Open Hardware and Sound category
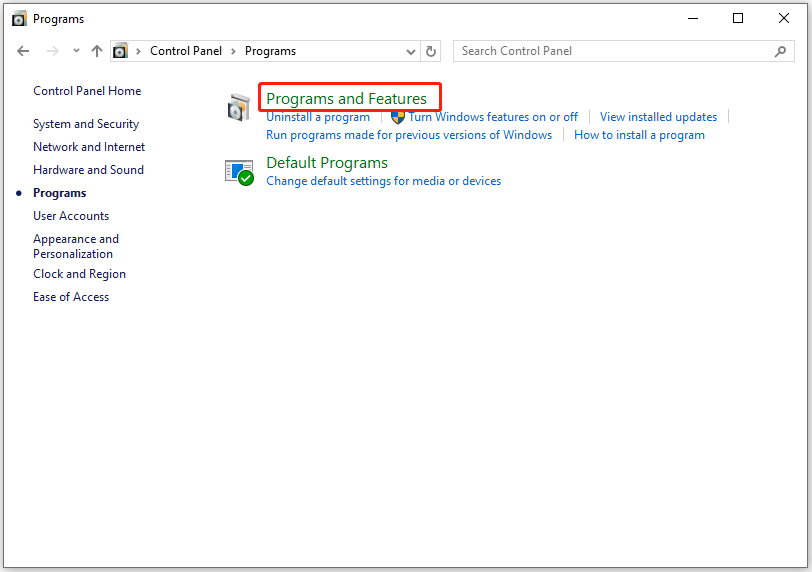The image size is (812, 572). (89, 170)
